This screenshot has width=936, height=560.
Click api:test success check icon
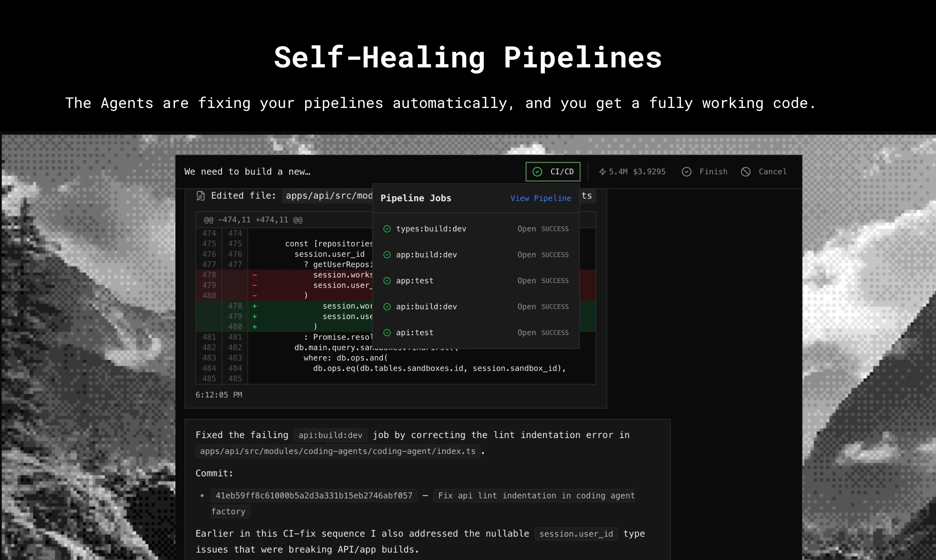point(387,332)
